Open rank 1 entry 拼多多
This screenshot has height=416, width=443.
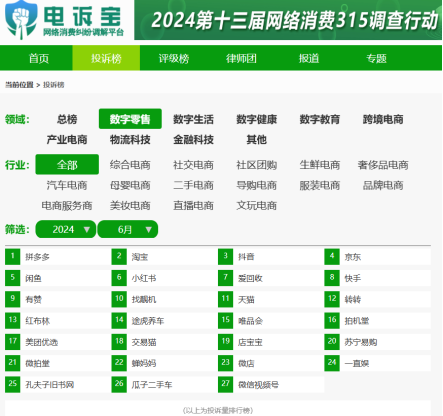pyautogui.click(x=37, y=257)
